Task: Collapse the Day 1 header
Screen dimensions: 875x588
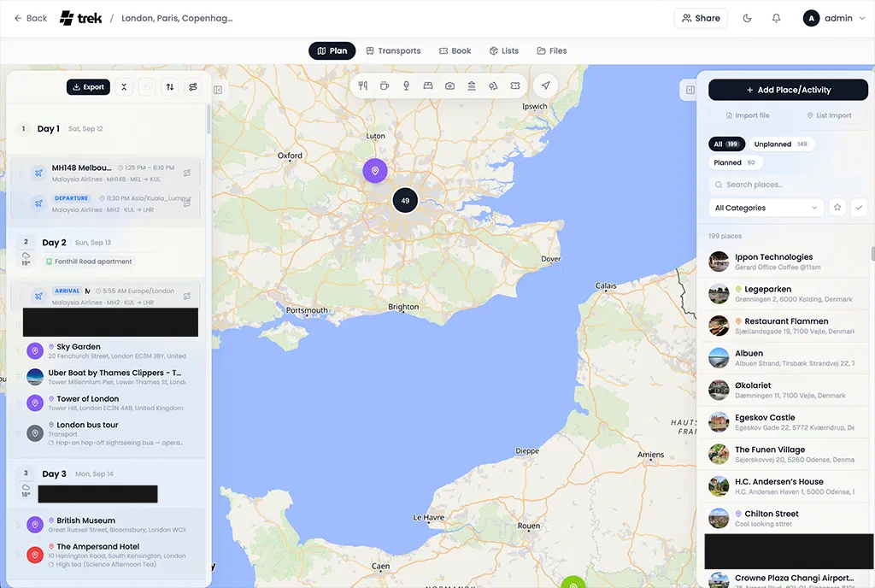Action: pyautogui.click(x=105, y=129)
